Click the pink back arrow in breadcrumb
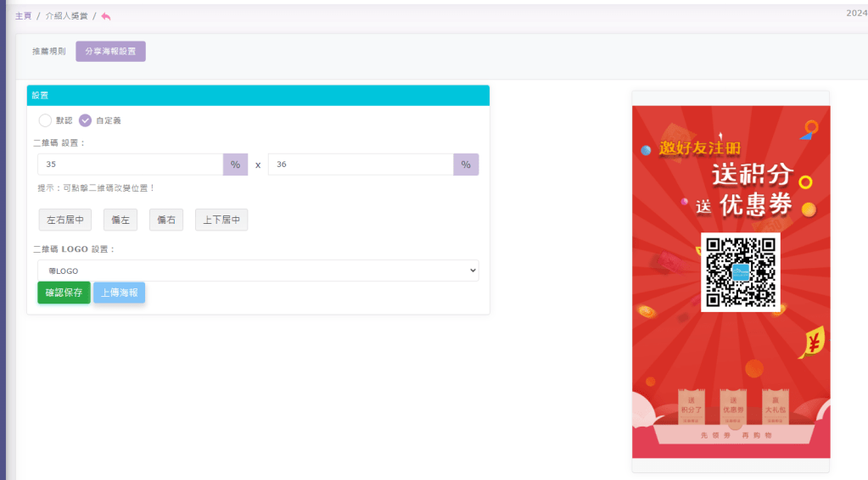The height and width of the screenshot is (480, 868). [106, 16]
